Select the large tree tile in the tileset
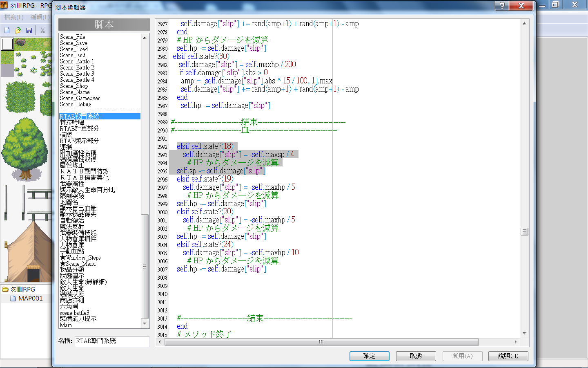The height and width of the screenshot is (368, 588). pos(25,150)
